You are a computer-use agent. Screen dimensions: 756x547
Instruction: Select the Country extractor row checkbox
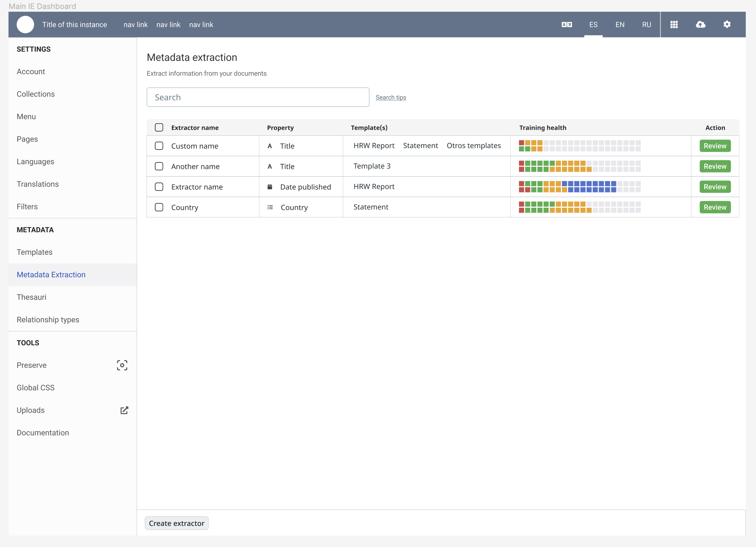coord(159,207)
